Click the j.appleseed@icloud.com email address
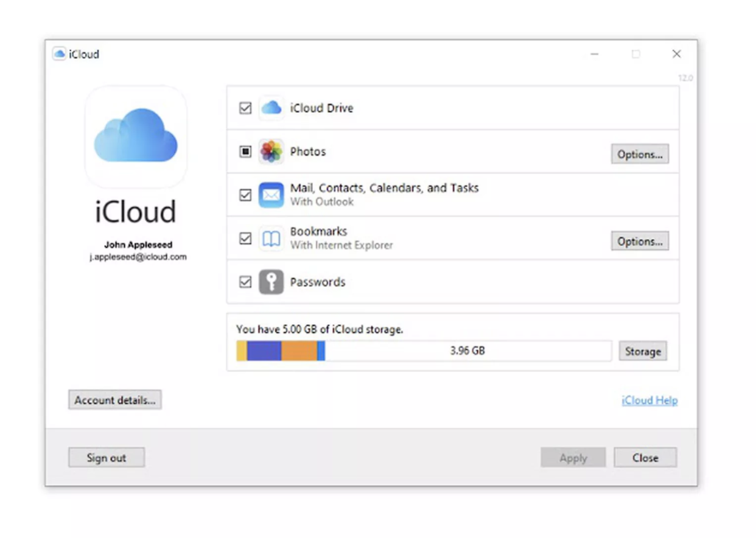 coord(138,257)
